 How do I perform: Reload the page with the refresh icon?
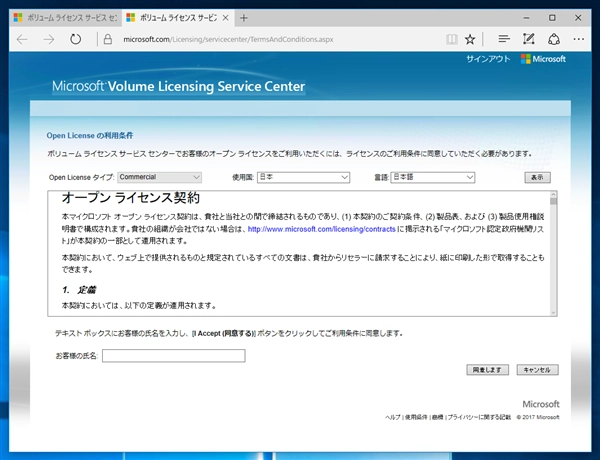tap(75, 39)
